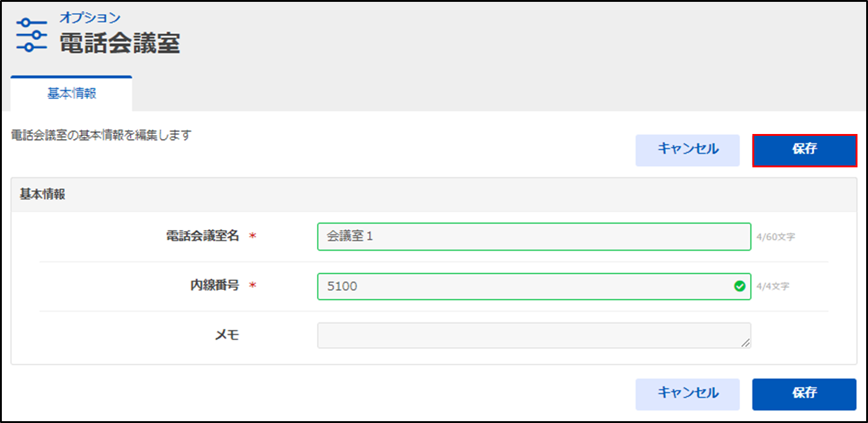Click the 電話会議室の基本情報を編集します description text
Viewport: 868px width, 423px height.
101,135
